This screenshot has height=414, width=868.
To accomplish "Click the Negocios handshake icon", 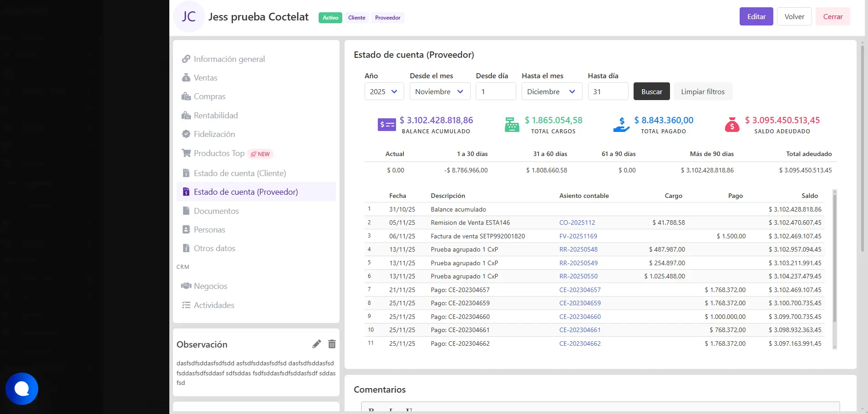I will point(186,286).
